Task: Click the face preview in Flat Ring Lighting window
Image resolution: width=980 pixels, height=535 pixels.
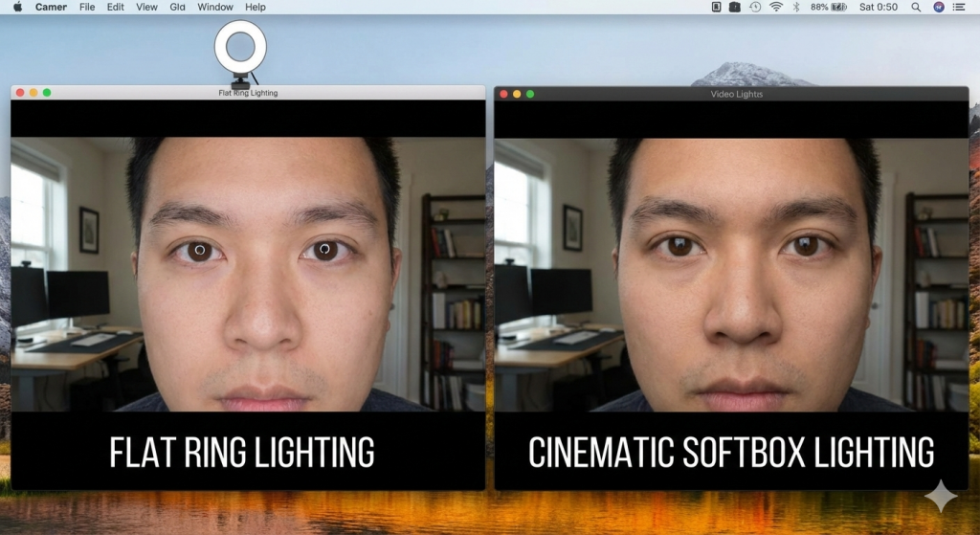Action: click(248, 274)
